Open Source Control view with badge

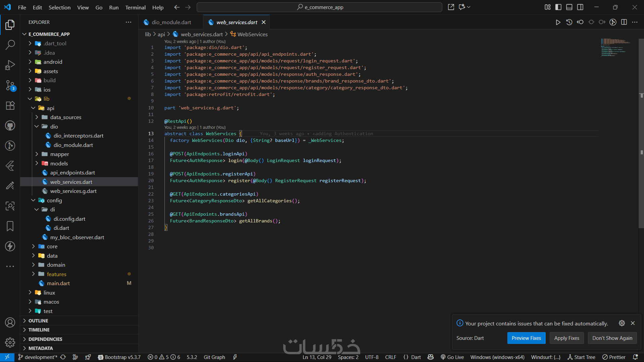point(10,85)
